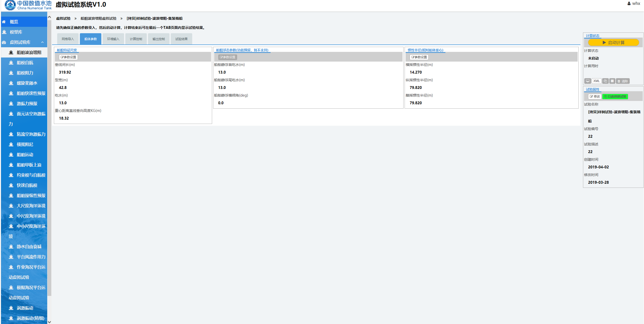Image resolution: width=644 pixels, height=324 pixels.
Task: Click the whx user account icon
Action: tap(629, 4)
